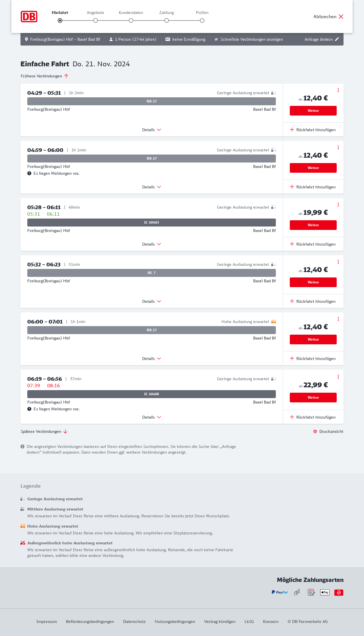Click the DB logo
The image size is (364, 636).
click(29, 17)
